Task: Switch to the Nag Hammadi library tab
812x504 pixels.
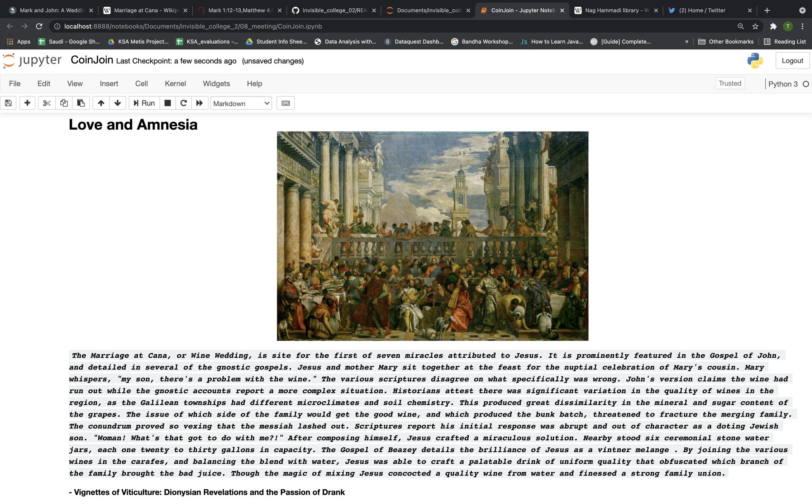Action: [x=614, y=10]
